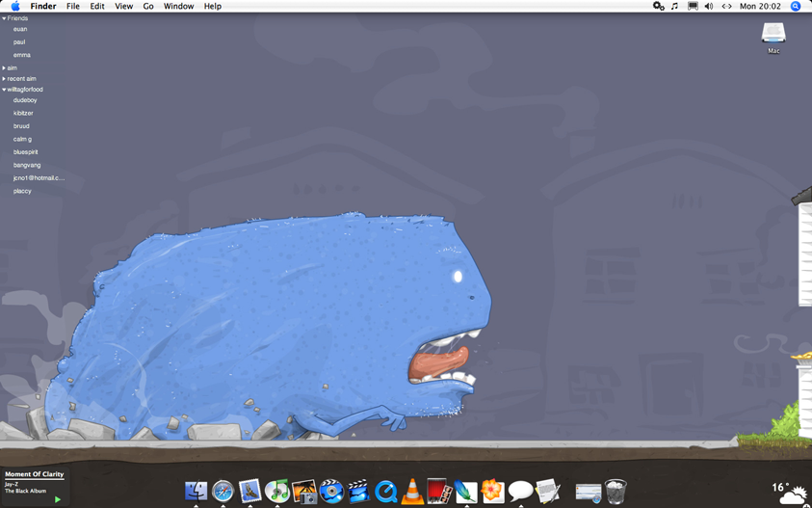Click the angle-bracket arrows menu bar icon
This screenshot has width=812, height=508.
(726, 6)
